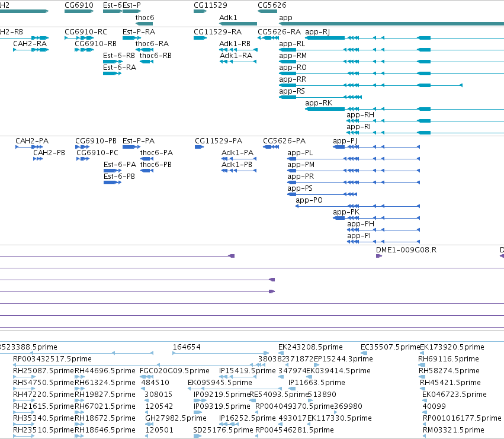504x439 pixels.
Task: Select transcript thoc6-RA
Action: [152, 44]
